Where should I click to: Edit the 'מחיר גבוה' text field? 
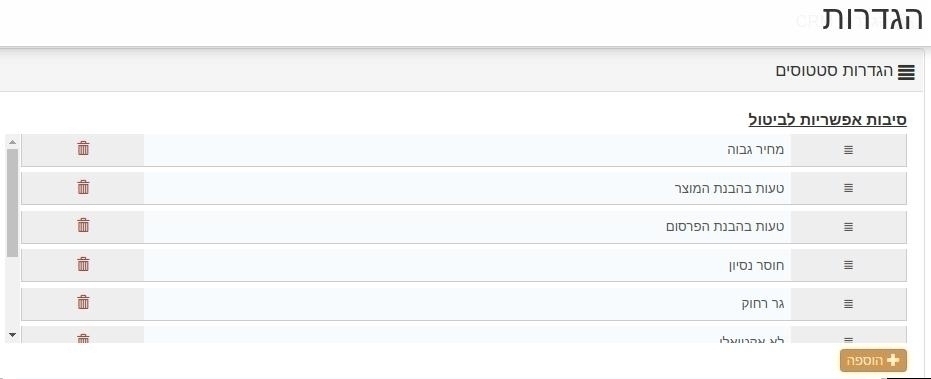[467, 150]
